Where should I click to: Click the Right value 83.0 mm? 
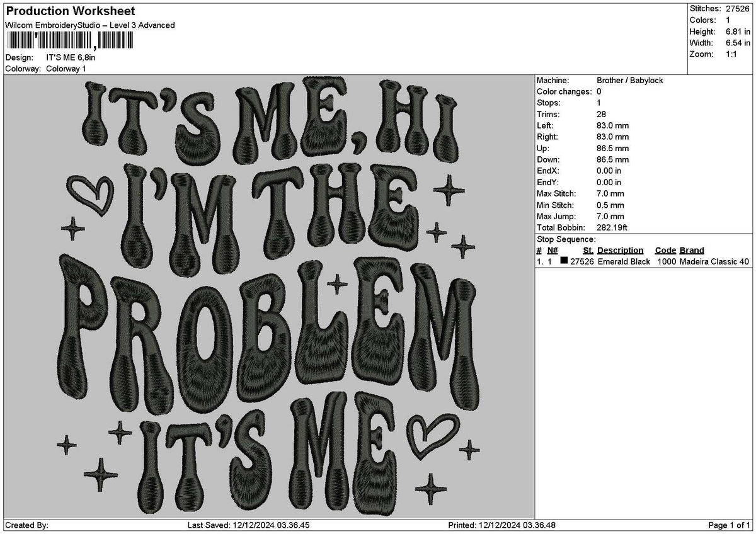click(612, 137)
